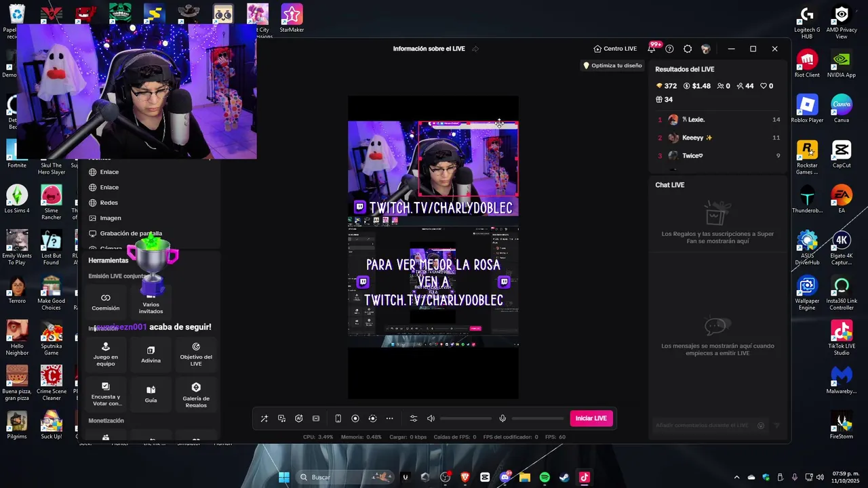Click the share arrow beside Información sobre el LIVE
Screen dimensions: 868x488
pyautogui.click(x=475, y=49)
